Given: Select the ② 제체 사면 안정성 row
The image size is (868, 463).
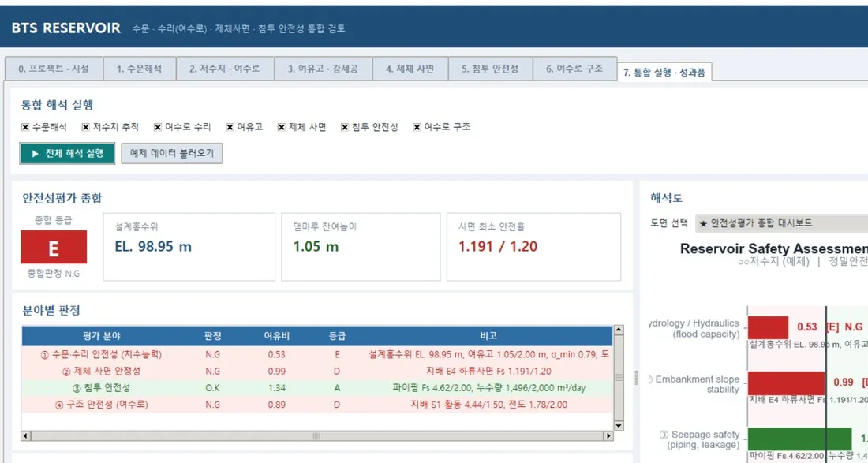Looking at the screenshot, I should [x=317, y=372].
